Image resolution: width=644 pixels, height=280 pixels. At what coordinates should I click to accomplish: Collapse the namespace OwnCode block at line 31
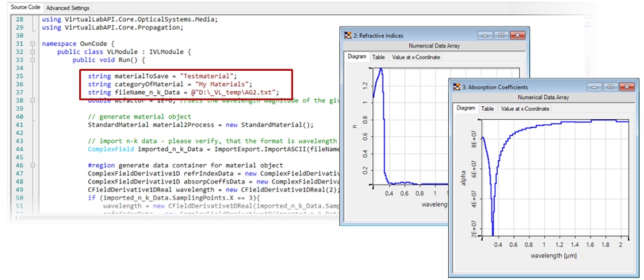[x=32, y=44]
